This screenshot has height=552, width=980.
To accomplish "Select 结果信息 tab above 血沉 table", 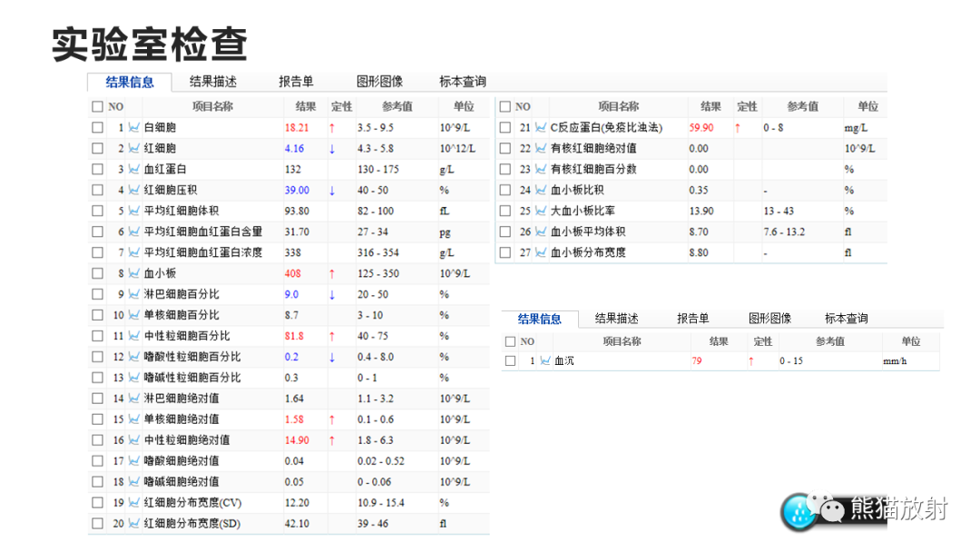I will (x=539, y=319).
